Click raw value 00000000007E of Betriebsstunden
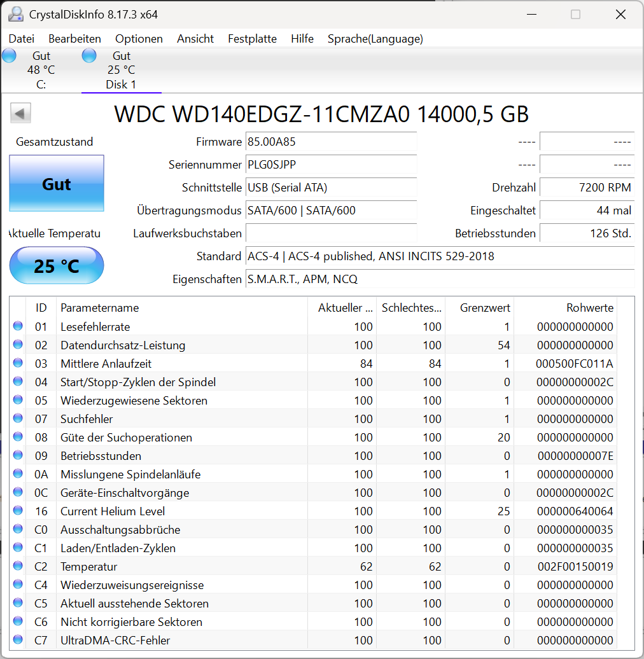Image resolution: width=644 pixels, height=659 pixels. click(x=575, y=456)
